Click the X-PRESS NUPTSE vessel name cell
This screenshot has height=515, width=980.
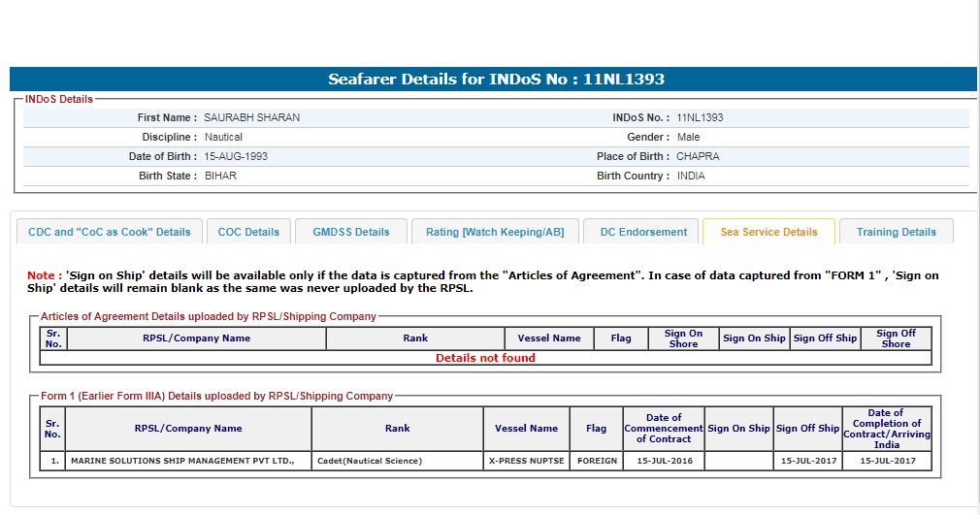526,461
